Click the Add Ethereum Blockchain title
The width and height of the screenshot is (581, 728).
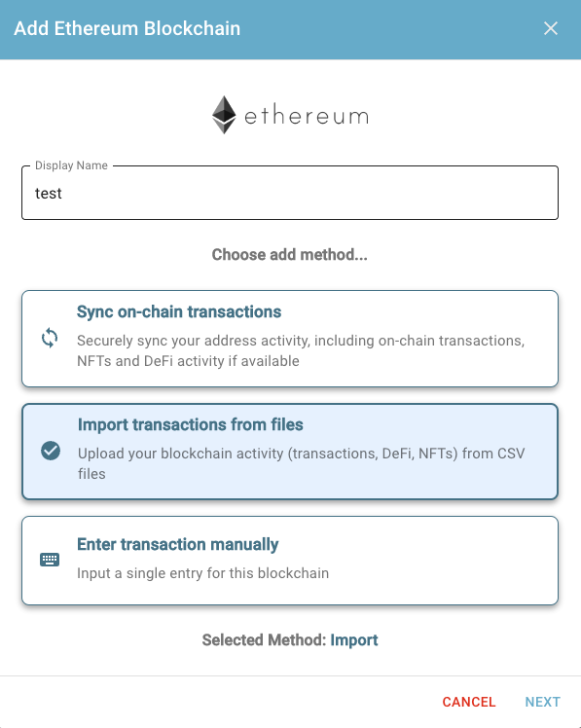click(127, 28)
